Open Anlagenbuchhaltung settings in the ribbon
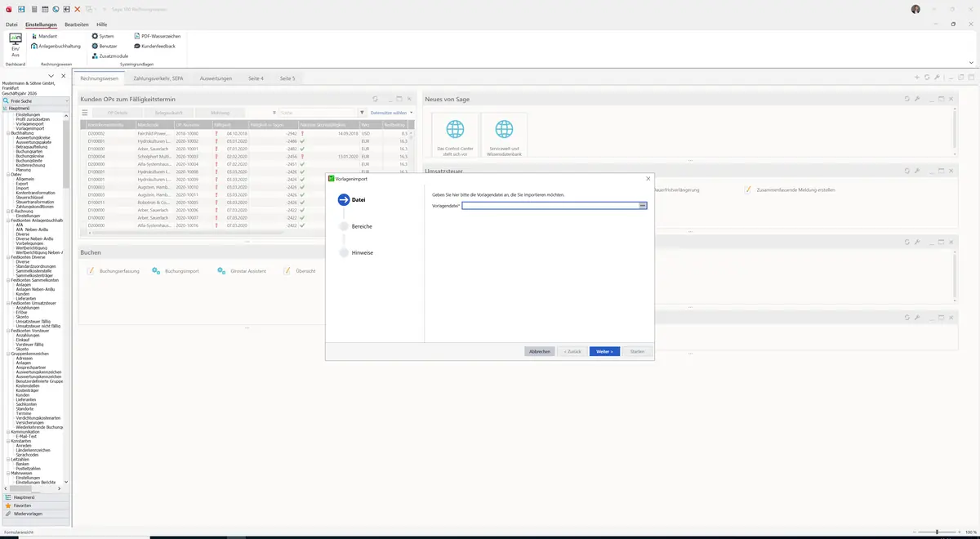Image resolution: width=980 pixels, height=539 pixels. pos(56,46)
